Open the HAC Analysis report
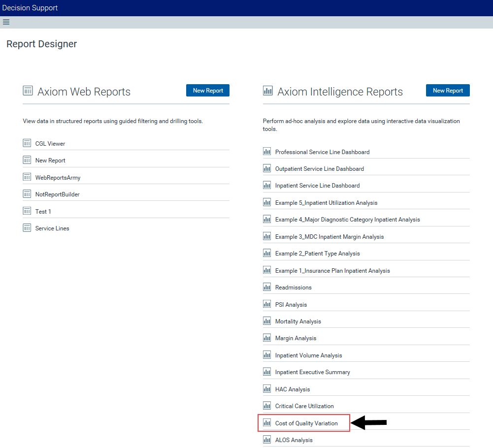The height and width of the screenshot is (448, 493). tap(293, 389)
